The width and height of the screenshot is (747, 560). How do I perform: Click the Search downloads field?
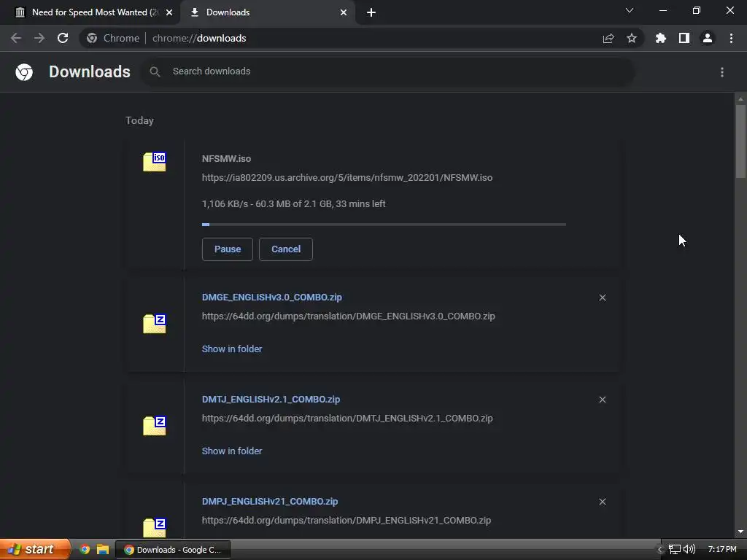point(387,72)
